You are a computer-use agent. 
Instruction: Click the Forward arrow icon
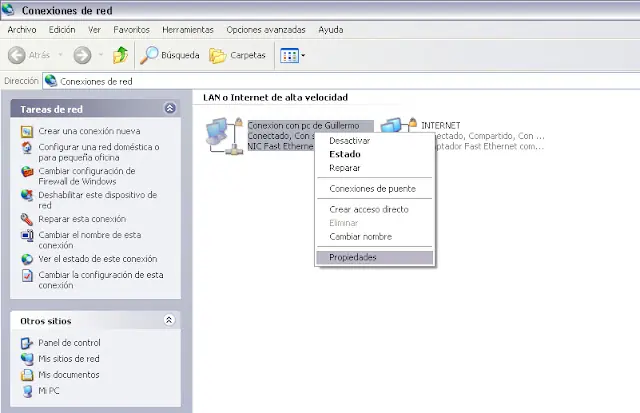(82, 55)
